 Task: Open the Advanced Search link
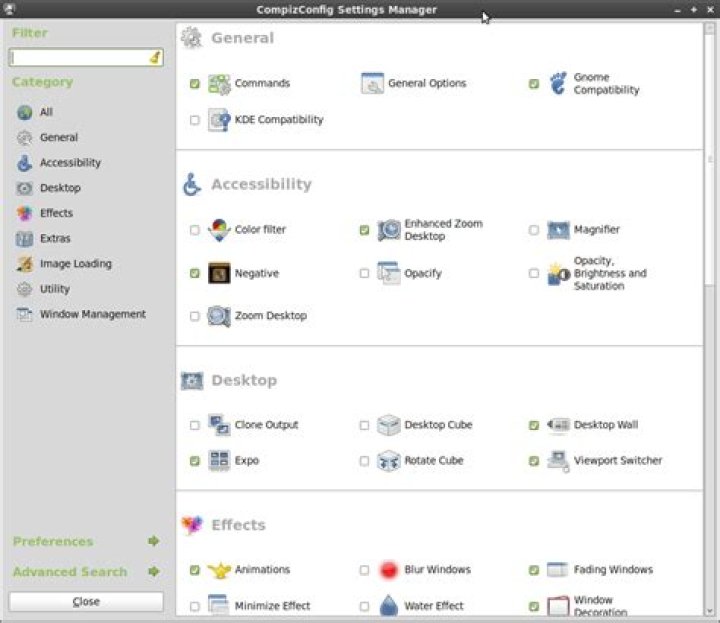coord(70,572)
